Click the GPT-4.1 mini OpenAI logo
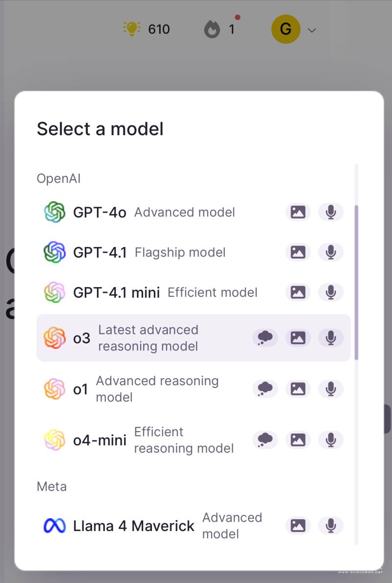Viewport: 392px width, 583px height. pos(54,292)
